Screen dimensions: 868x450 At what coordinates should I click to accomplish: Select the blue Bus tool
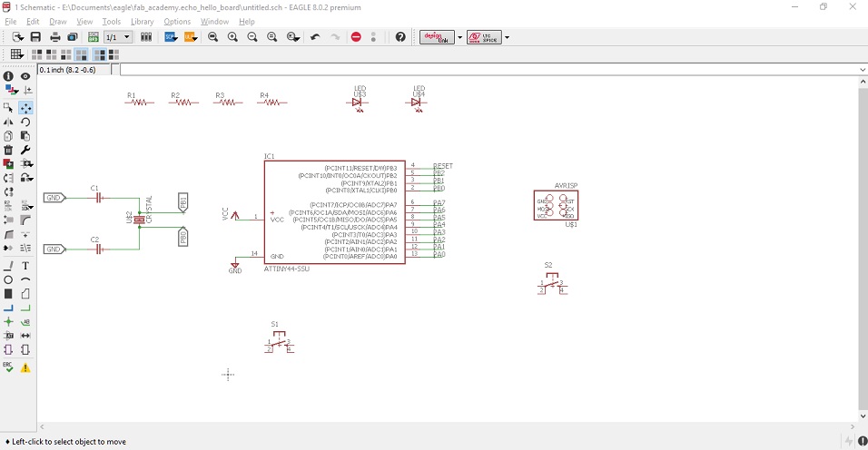click(x=8, y=308)
